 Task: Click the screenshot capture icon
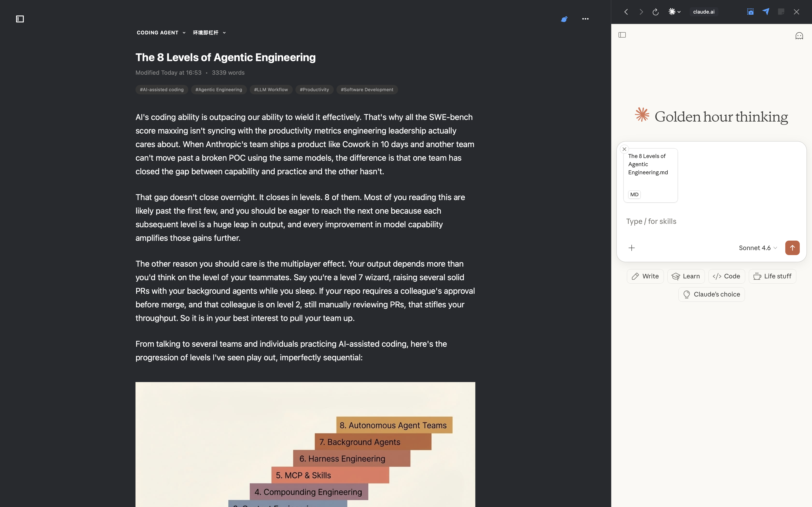pos(750,12)
